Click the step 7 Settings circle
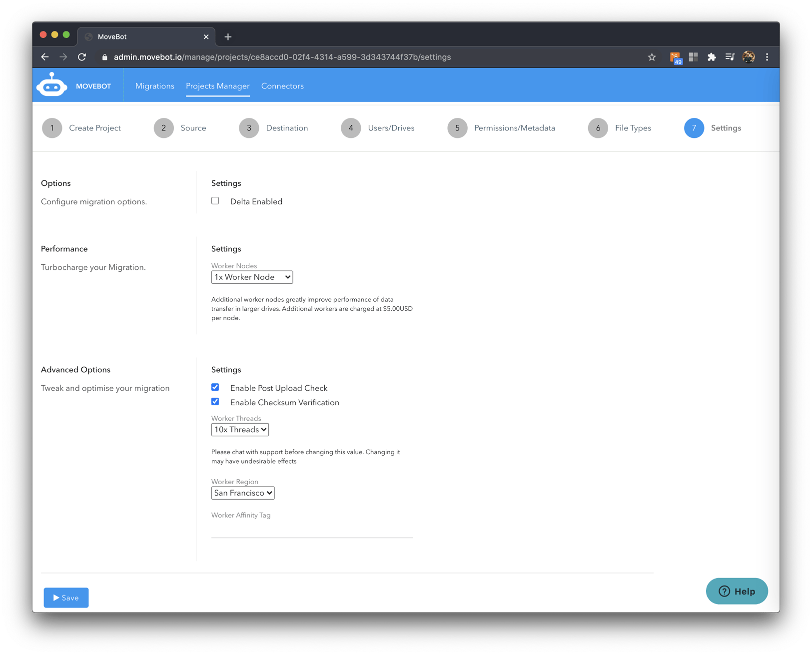 point(694,128)
